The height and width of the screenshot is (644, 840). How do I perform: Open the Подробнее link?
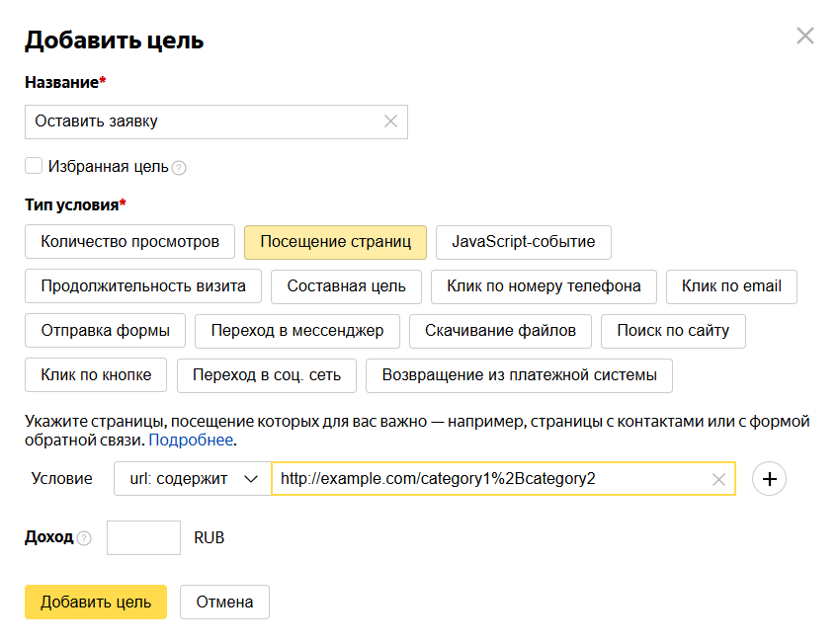click(x=191, y=441)
